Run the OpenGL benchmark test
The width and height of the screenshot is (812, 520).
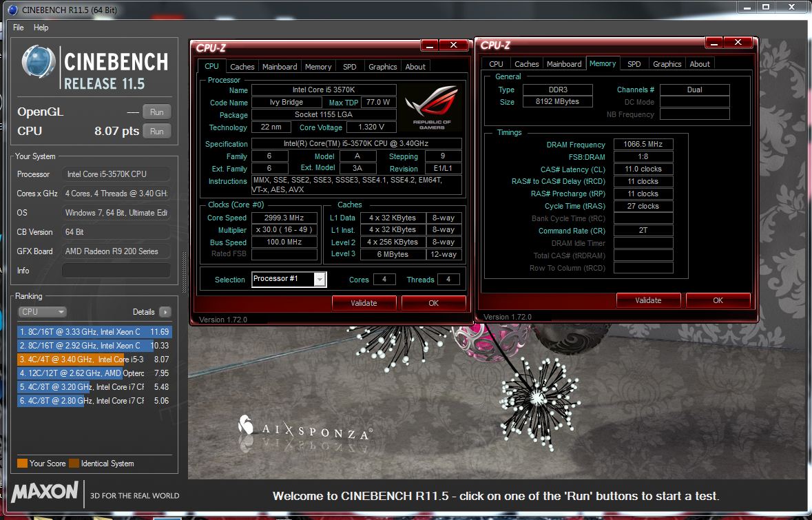pos(157,112)
